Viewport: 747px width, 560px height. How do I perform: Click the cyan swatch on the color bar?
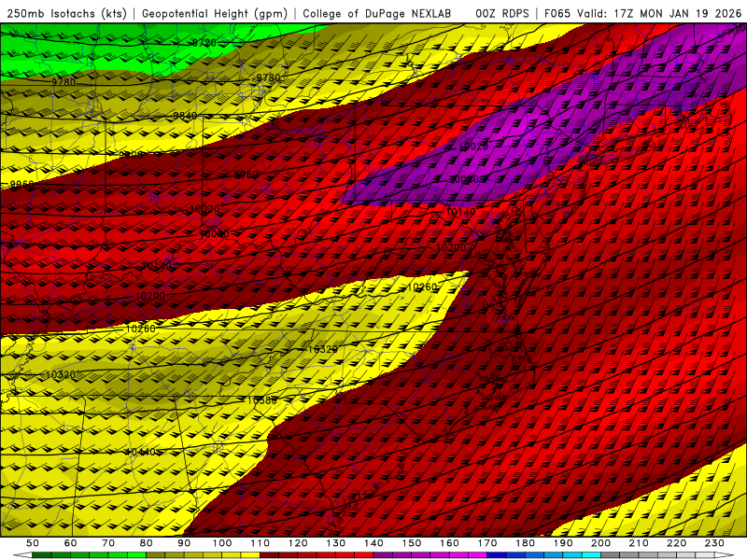click(x=591, y=555)
